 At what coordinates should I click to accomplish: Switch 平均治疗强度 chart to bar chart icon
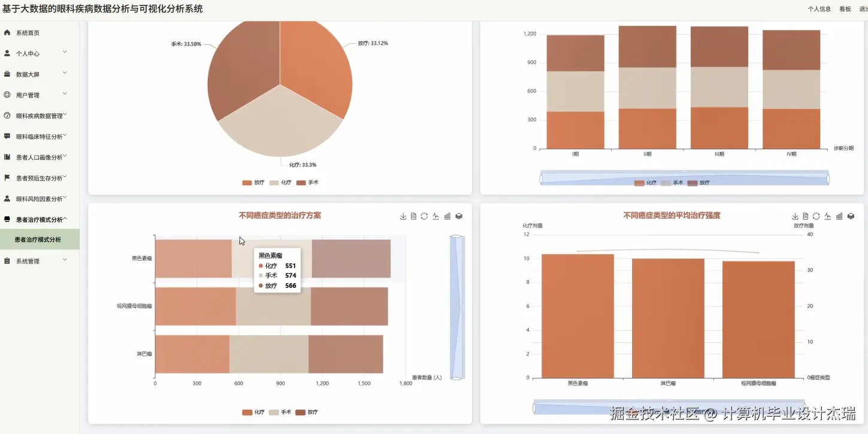(x=839, y=216)
